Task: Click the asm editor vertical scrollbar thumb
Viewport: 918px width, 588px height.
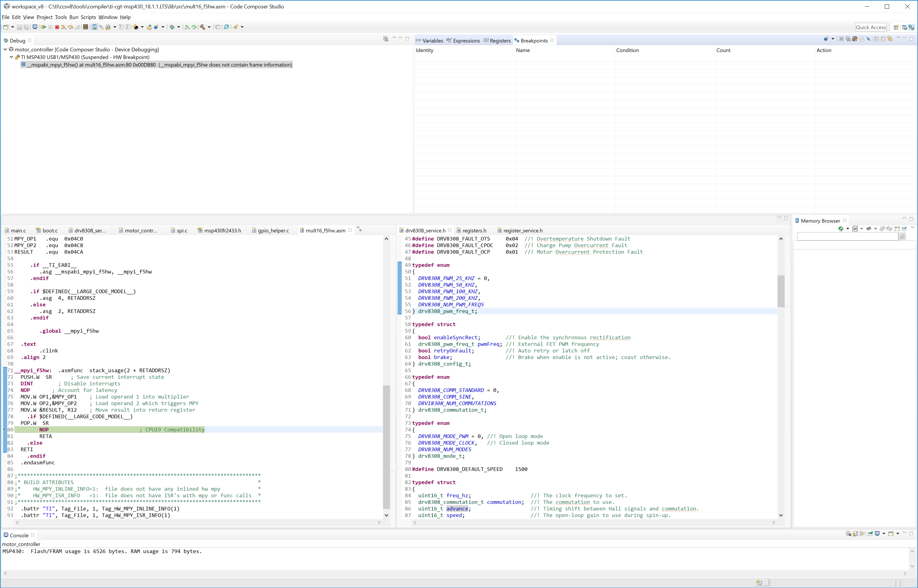Action: 386,447
